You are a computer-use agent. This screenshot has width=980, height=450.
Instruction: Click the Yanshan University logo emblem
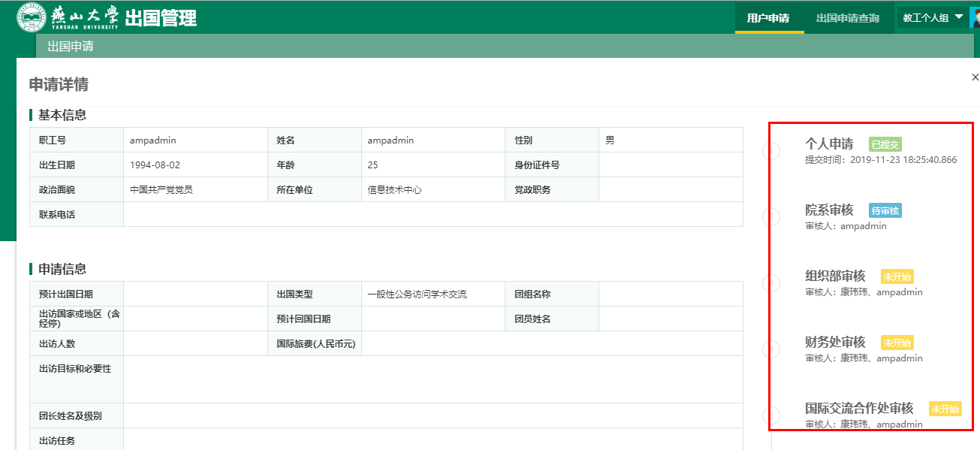pyautogui.click(x=32, y=17)
